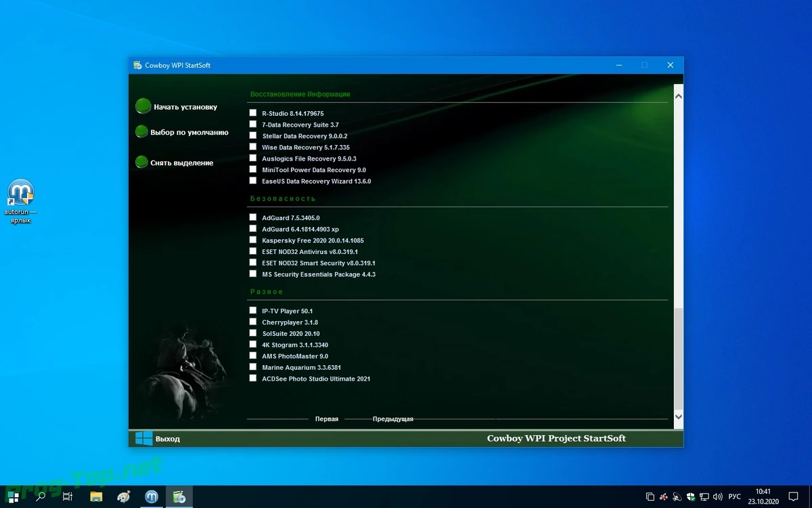Open taskbar search magnifier
812x508 pixels.
pos(41,496)
